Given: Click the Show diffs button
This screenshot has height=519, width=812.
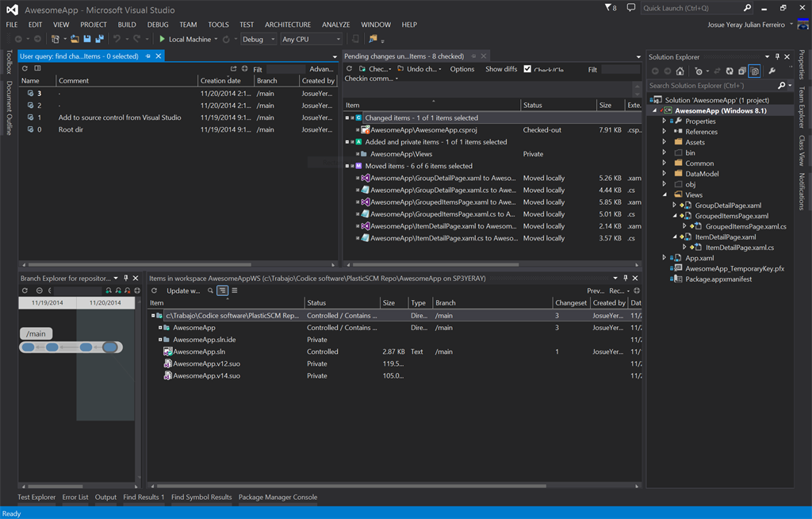Looking at the screenshot, I should coord(501,68).
